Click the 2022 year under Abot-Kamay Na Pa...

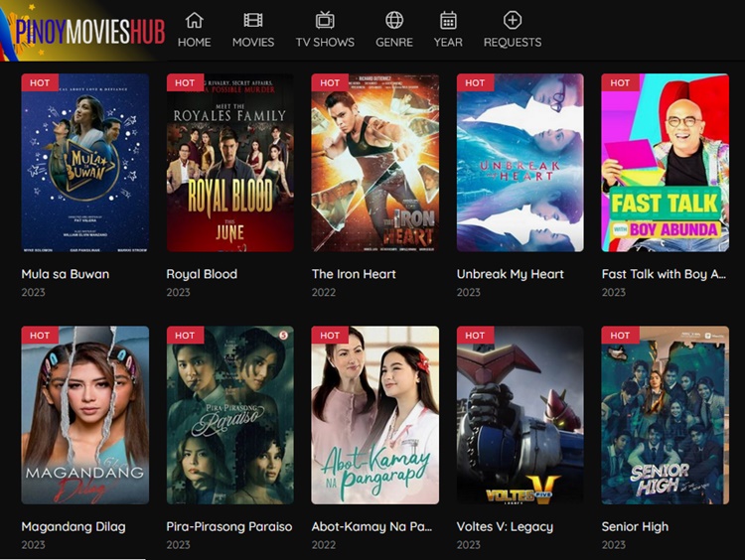(324, 545)
